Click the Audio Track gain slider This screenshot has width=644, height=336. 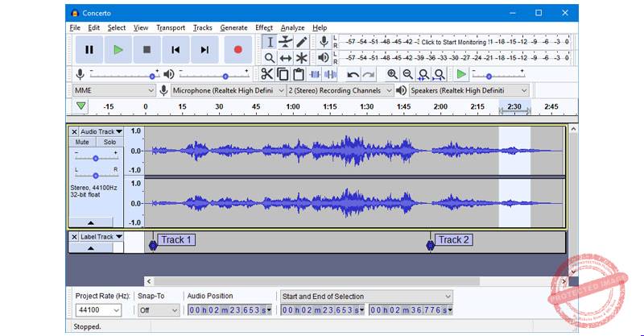point(96,156)
